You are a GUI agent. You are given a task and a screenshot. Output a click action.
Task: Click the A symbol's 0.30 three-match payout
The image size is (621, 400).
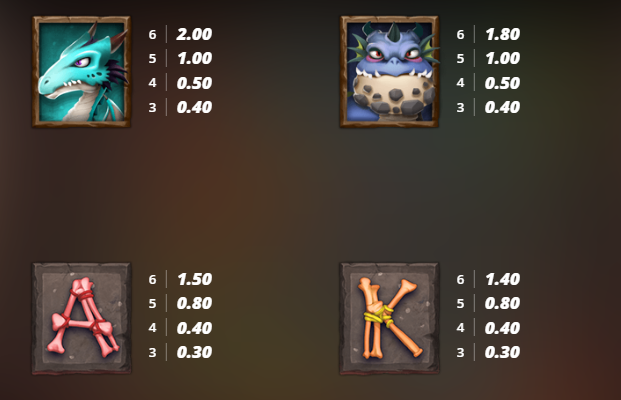(x=194, y=352)
